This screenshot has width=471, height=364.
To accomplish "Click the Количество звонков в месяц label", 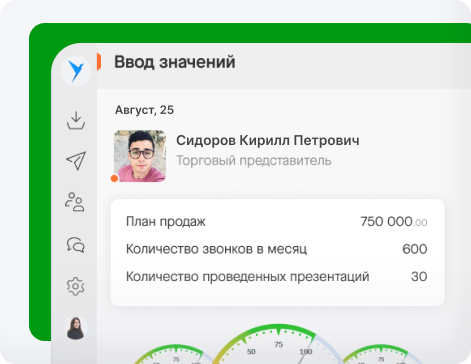I will point(216,249).
